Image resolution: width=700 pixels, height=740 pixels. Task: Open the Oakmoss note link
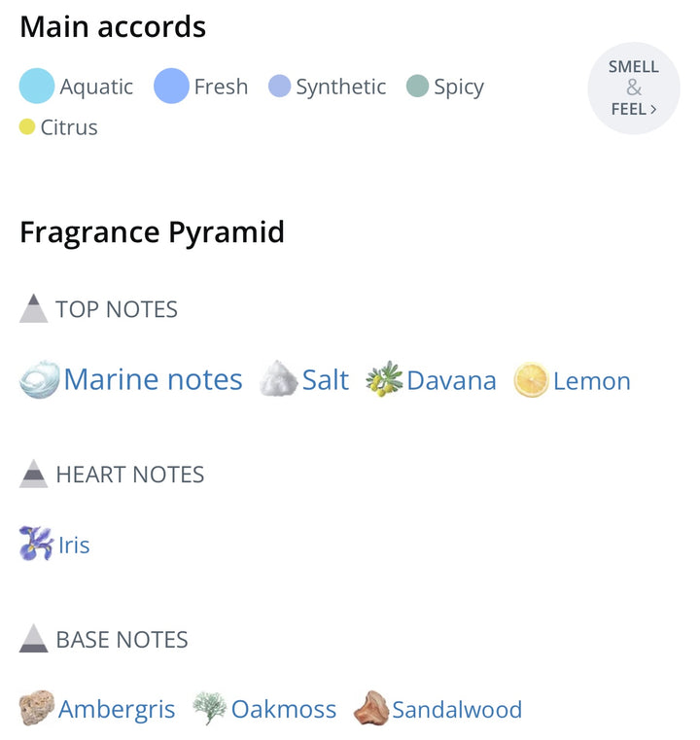[284, 709]
